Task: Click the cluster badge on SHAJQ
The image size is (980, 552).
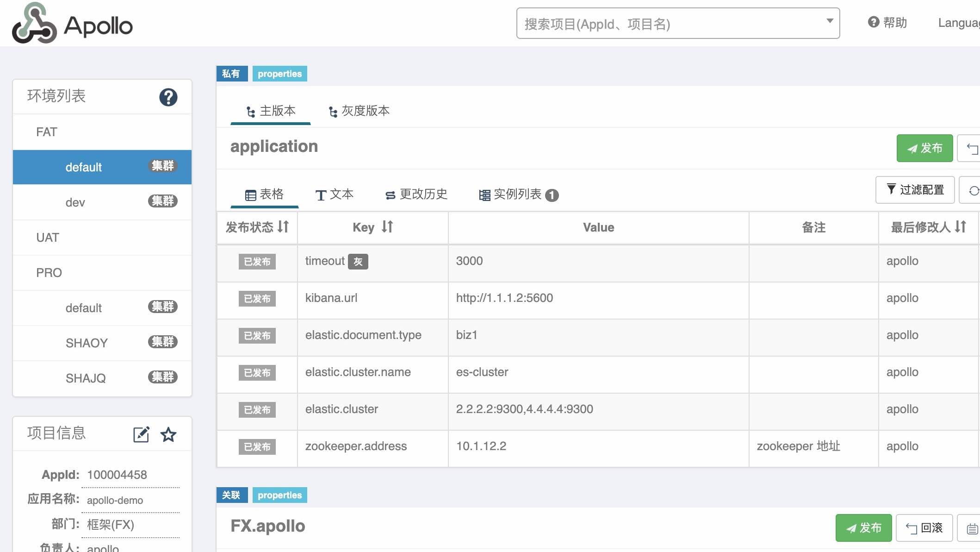Action: (163, 377)
